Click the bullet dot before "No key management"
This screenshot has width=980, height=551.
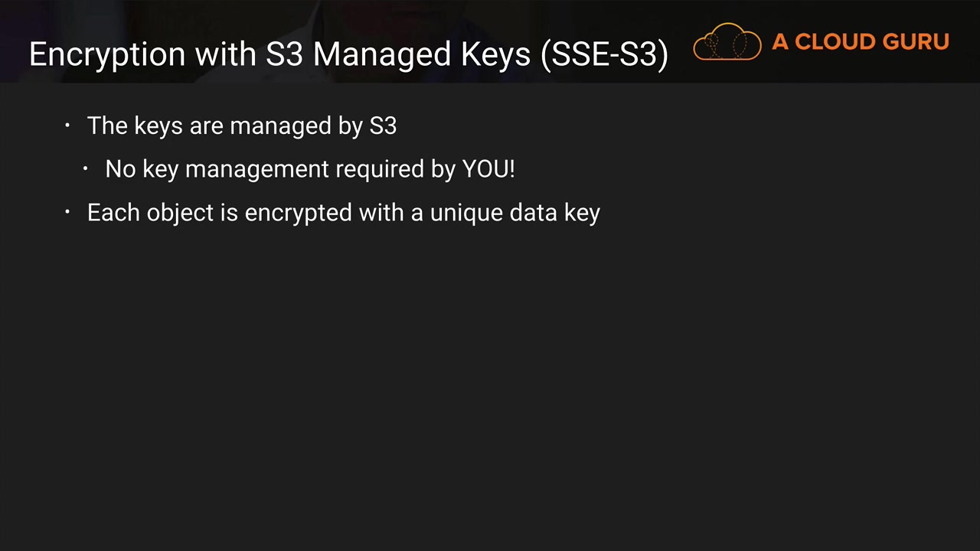[86, 169]
